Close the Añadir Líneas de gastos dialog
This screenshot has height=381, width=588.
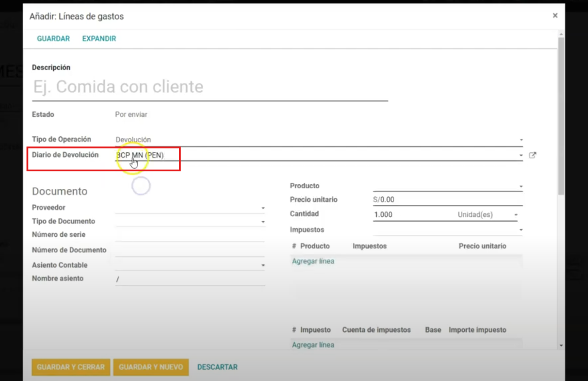(x=555, y=16)
